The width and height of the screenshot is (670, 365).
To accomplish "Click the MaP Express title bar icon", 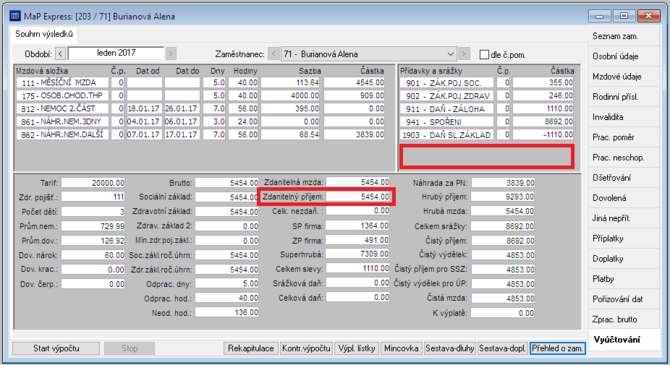I will (15, 16).
